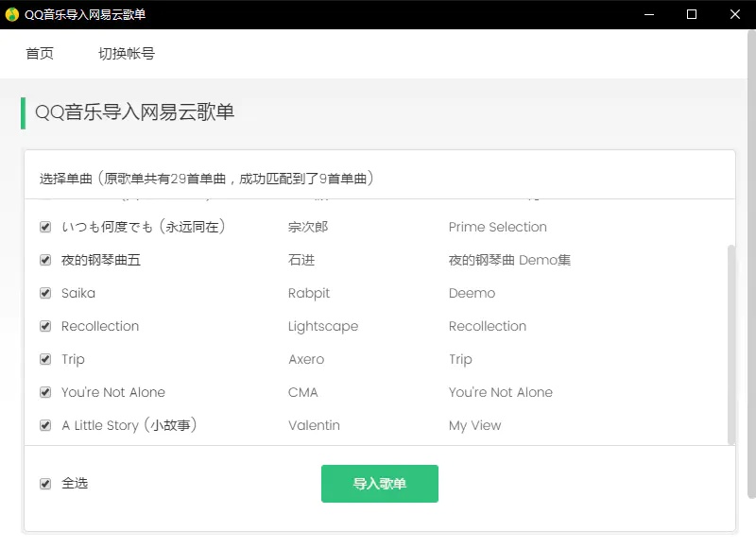756x548 pixels.
Task: Click the QQ Music icon in the title bar
Action: 13,14
